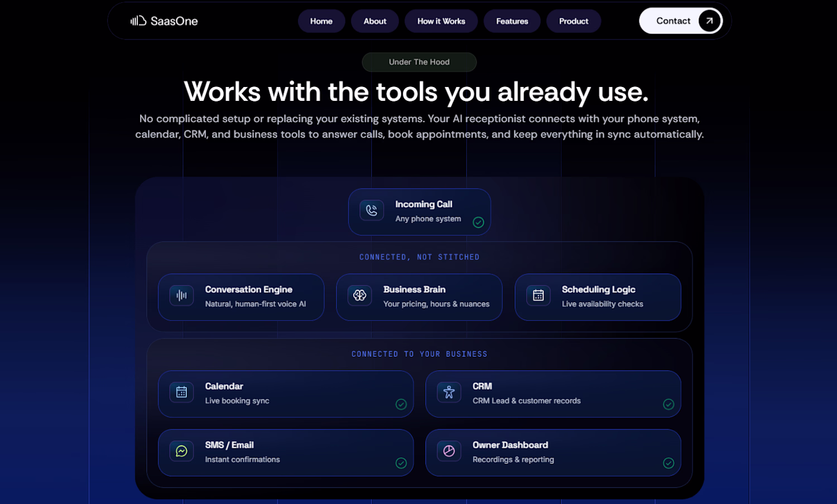Open the How it Works section
The height and width of the screenshot is (504, 837).
click(441, 21)
